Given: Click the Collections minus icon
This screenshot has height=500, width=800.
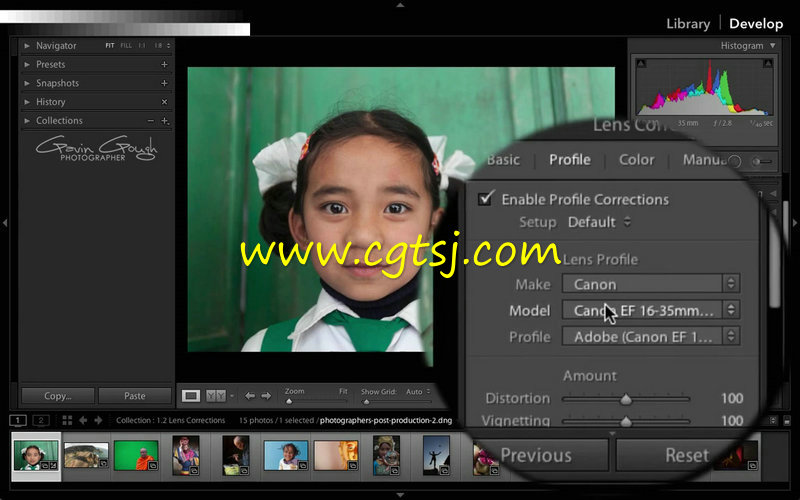Looking at the screenshot, I should 151,121.
